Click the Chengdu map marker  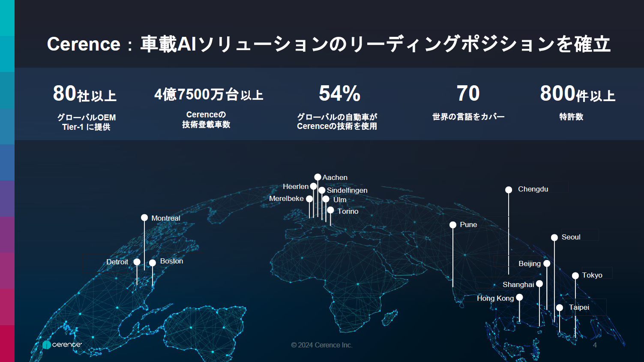tap(509, 189)
